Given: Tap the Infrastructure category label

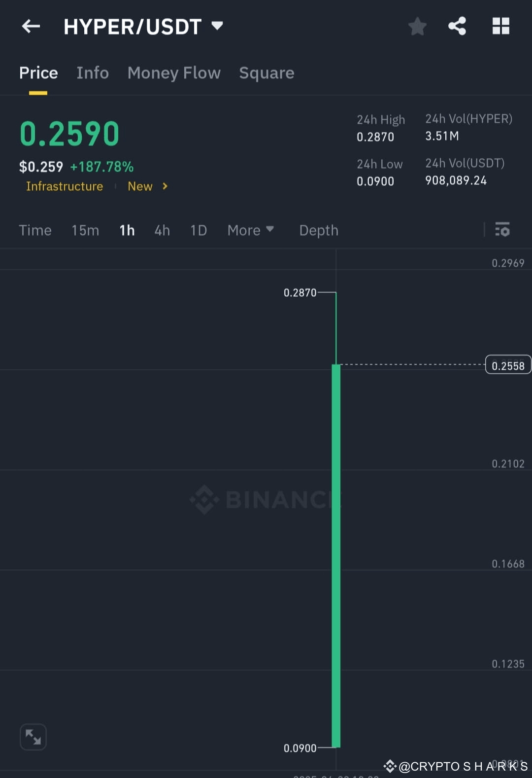Looking at the screenshot, I should coord(64,186).
